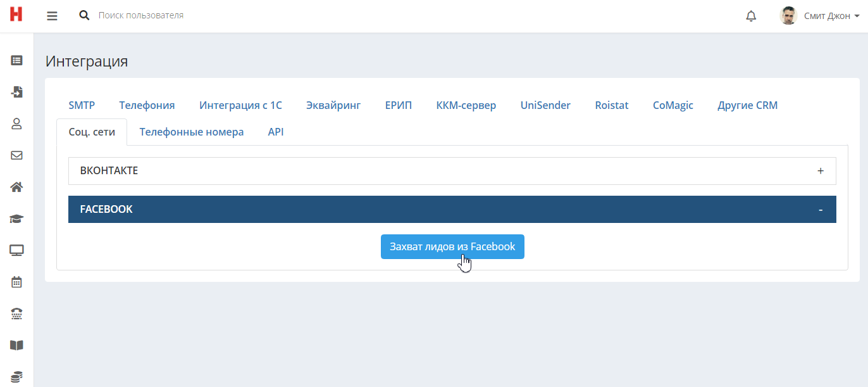Open the telephone sidebar icon

click(x=16, y=314)
